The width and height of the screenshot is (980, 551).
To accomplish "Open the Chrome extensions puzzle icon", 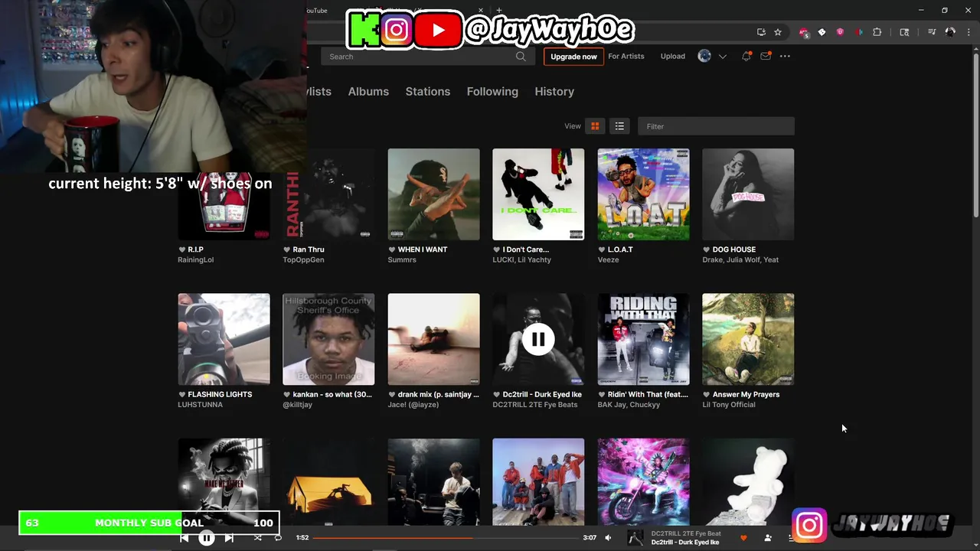I will click(877, 32).
